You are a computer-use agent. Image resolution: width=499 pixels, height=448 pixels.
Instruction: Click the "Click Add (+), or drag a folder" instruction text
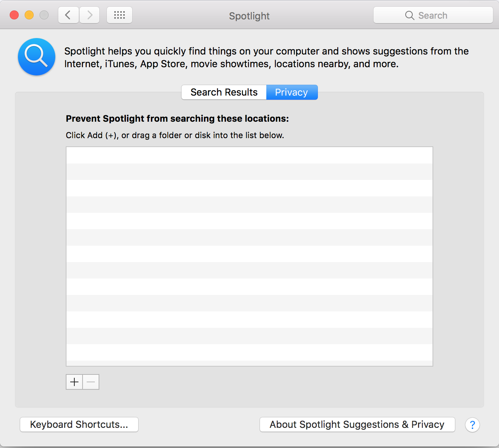175,135
